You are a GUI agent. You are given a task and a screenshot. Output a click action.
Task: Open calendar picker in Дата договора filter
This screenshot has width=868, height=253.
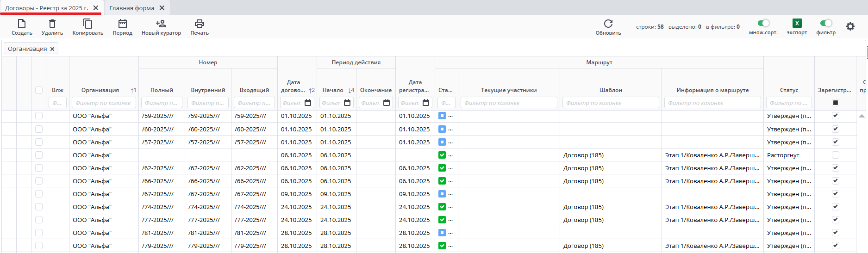(x=308, y=103)
